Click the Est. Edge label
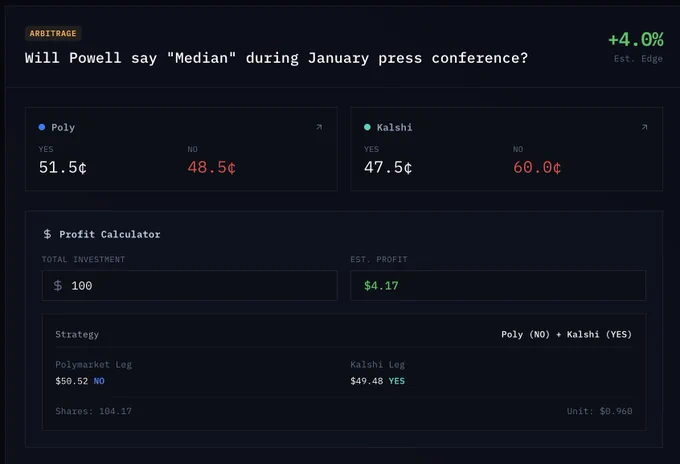This screenshot has height=464, width=680. point(638,59)
